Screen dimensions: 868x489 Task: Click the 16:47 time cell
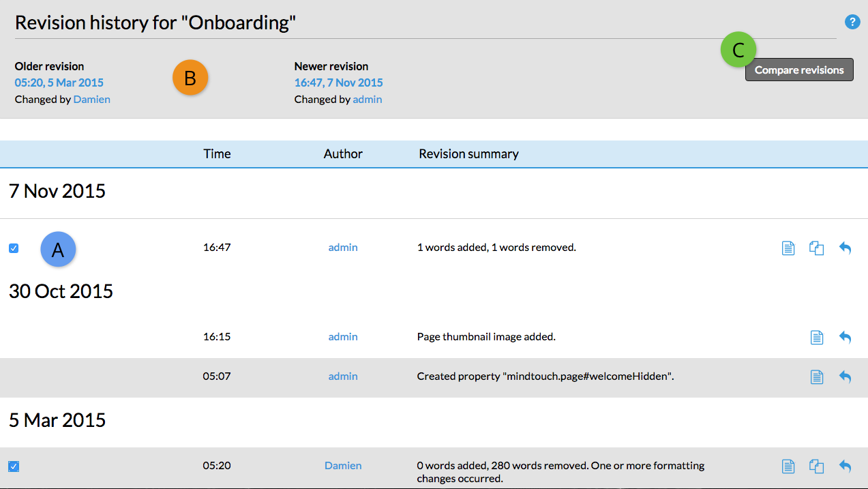pos(217,247)
